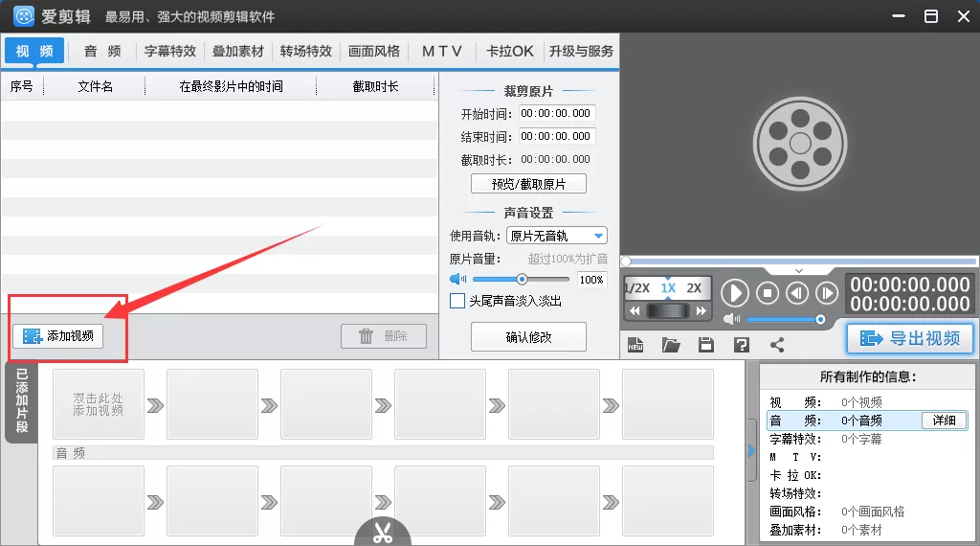Click the 叠加素材: 0个素材 row
Viewport: 980px width, 546px height.
[867, 530]
